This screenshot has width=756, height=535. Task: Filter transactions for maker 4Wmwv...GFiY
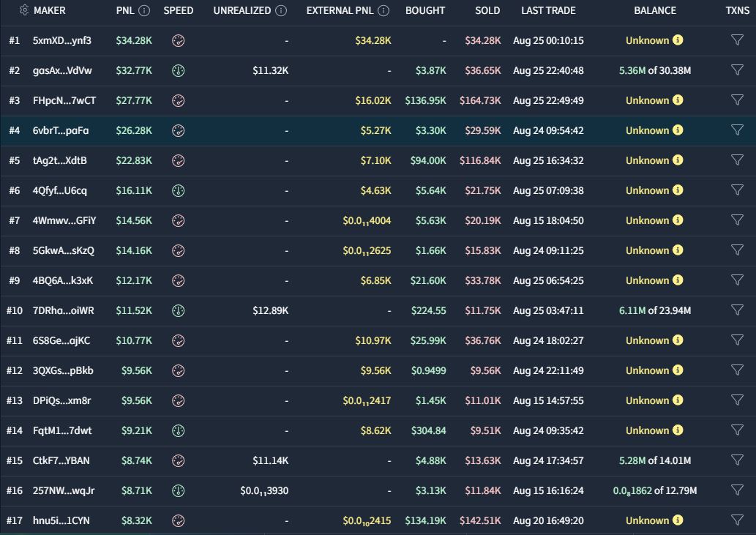click(737, 220)
